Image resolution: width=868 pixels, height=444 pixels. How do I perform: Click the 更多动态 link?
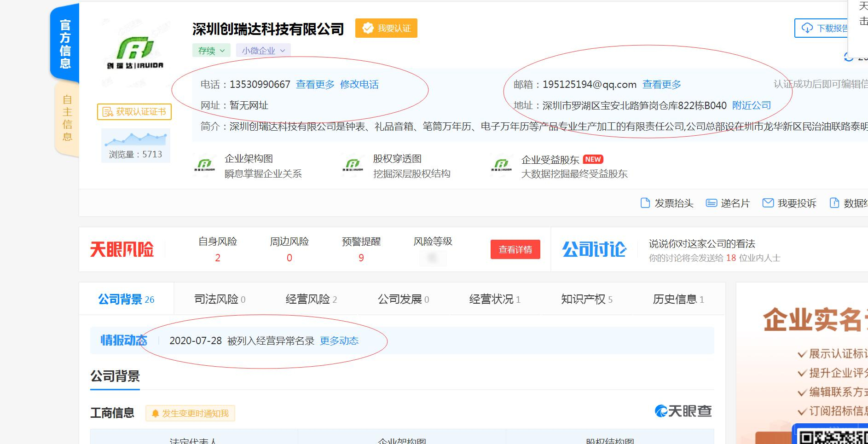click(x=339, y=340)
